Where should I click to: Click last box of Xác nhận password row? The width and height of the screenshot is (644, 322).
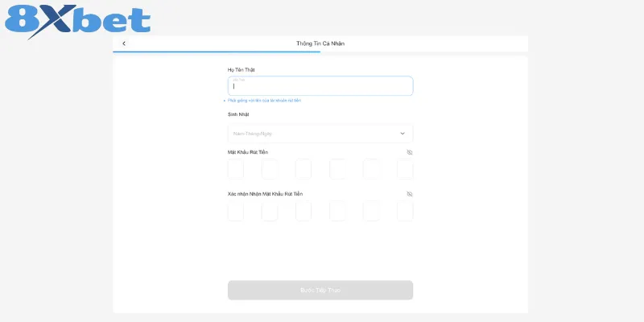click(x=405, y=211)
